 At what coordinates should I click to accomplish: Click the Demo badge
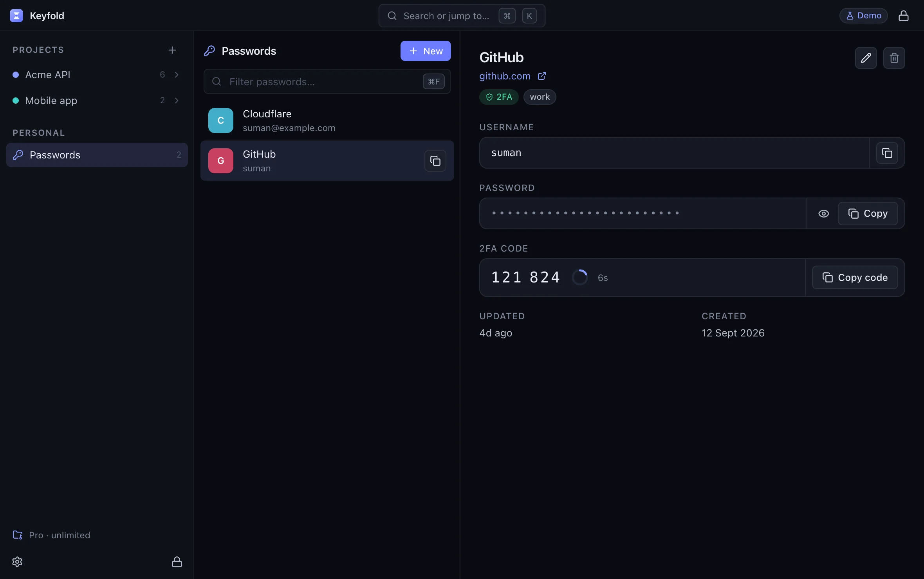(x=863, y=16)
